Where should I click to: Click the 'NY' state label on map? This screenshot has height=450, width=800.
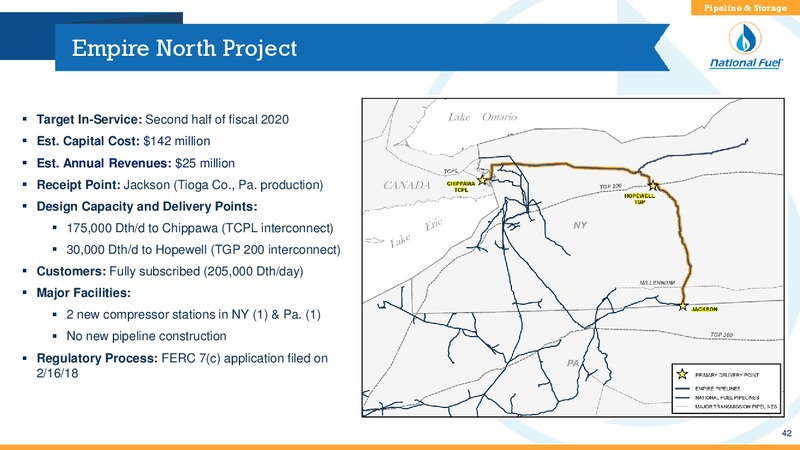pyautogui.click(x=580, y=225)
